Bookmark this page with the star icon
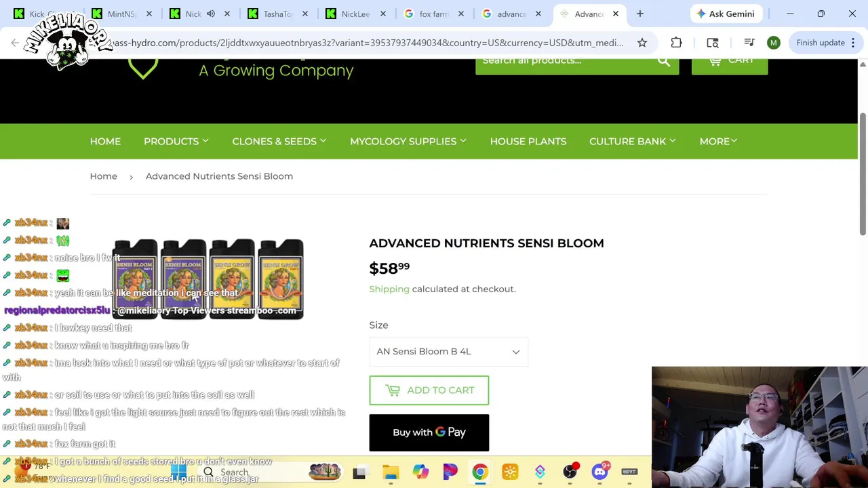Viewport: 868px width, 488px height. click(x=642, y=43)
